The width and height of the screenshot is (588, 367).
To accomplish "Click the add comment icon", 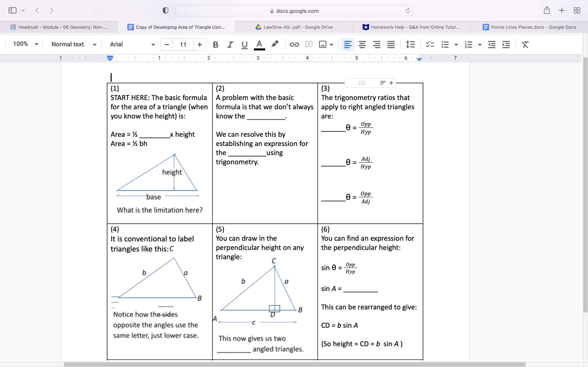I will click(308, 44).
